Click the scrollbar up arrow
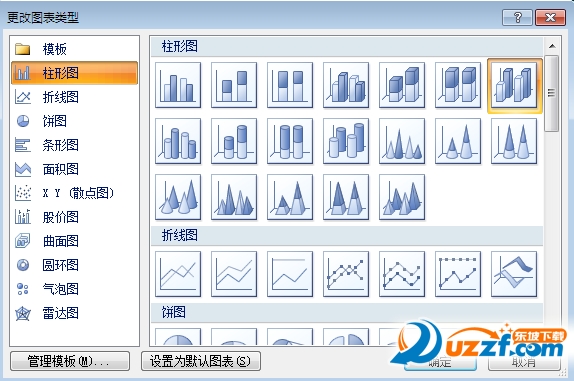 (x=552, y=46)
